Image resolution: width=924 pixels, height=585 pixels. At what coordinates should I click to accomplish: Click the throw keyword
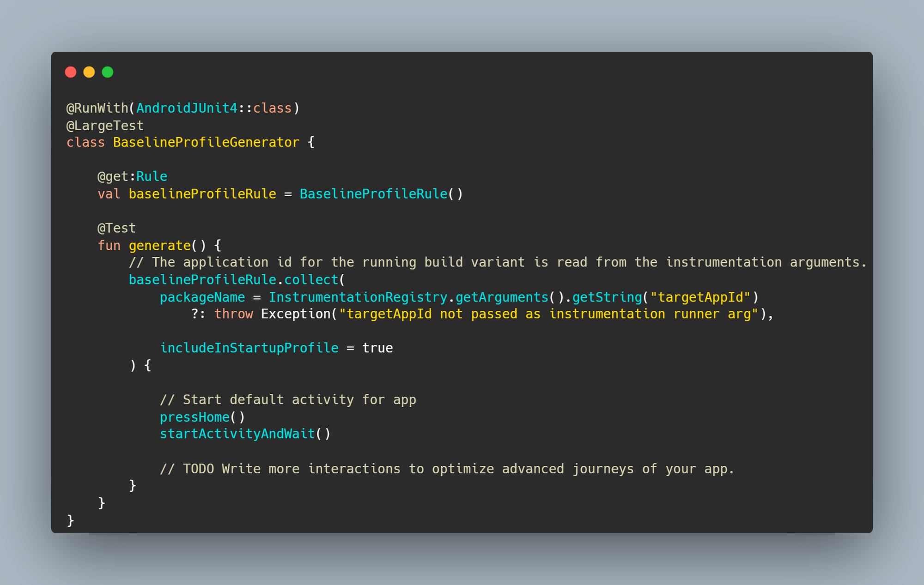pyautogui.click(x=234, y=314)
